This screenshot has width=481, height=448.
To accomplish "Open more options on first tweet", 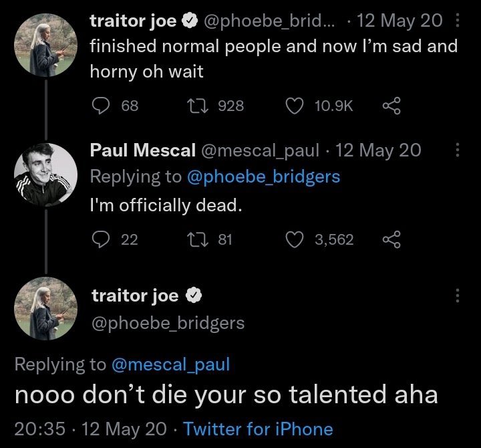I will point(457,21).
